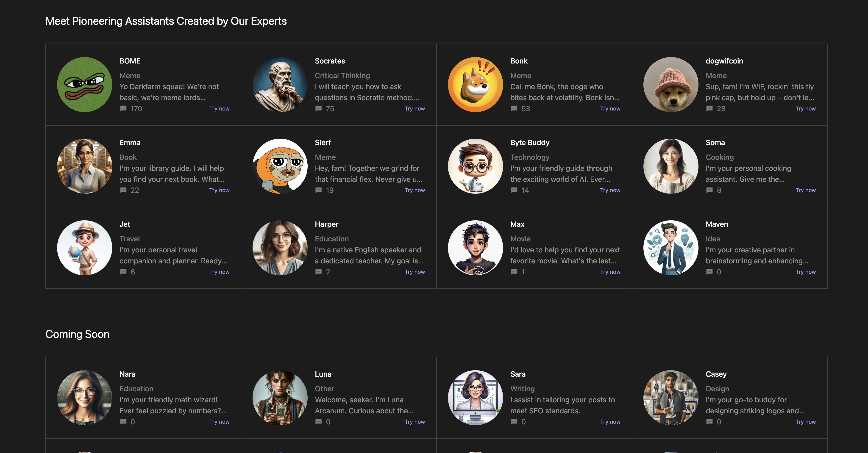The height and width of the screenshot is (453, 868).
Task: Select Soma's cooking assistant avatar
Action: (x=671, y=166)
